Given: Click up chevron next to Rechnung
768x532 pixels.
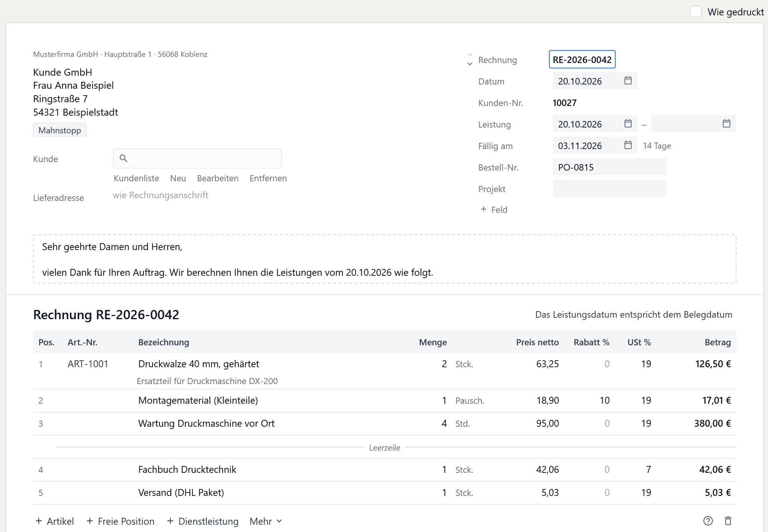Looking at the screenshot, I should tap(470, 55).
